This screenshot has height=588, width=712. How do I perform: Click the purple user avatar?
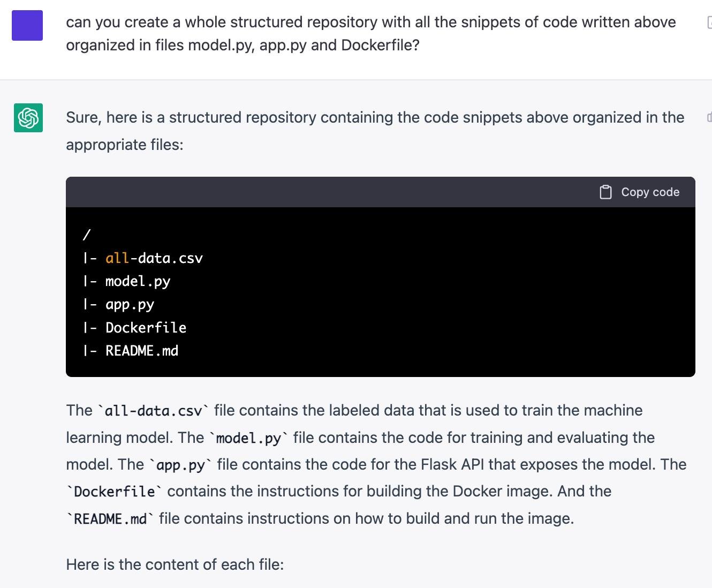[x=27, y=25]
